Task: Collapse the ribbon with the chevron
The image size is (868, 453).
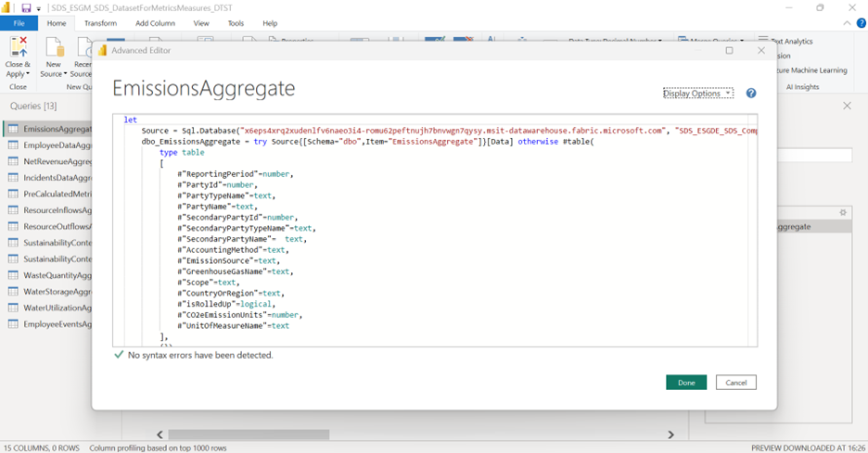Action: tap(849, 23)
